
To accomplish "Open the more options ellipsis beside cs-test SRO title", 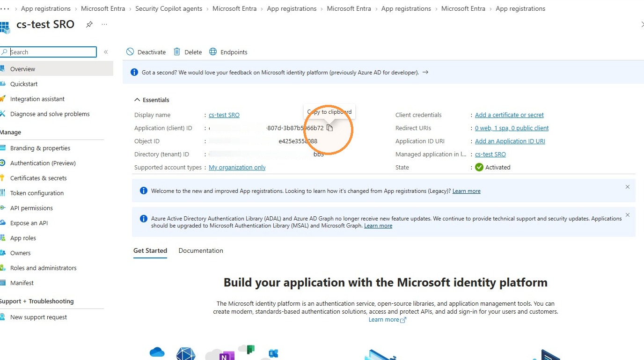I will pyautogui.click(x=104, y=24).
